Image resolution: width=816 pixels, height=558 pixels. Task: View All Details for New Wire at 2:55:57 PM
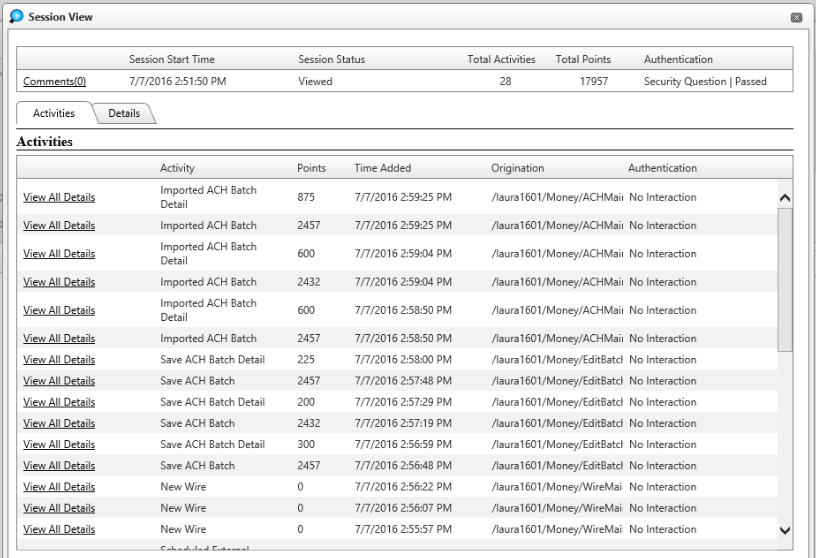(59, 530)
